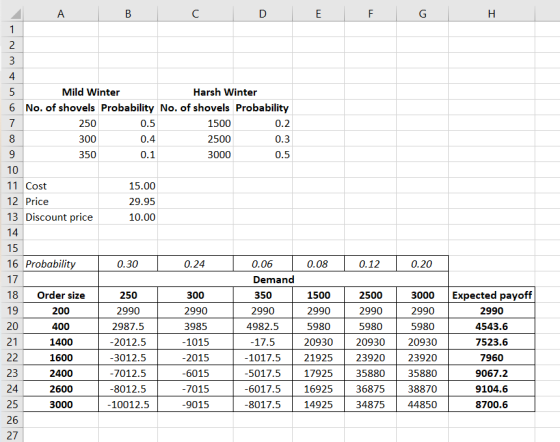Click the 'Discount price' label

coord(61,217)
